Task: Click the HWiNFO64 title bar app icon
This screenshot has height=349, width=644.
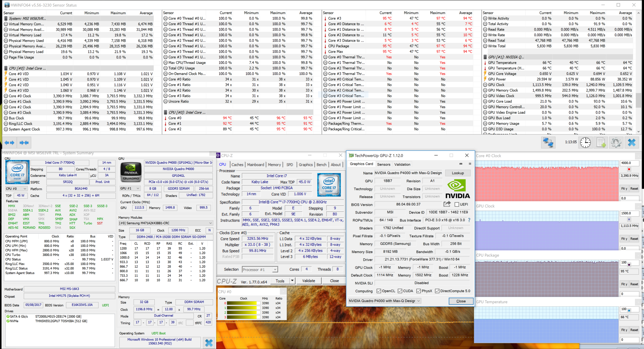Action: (6, 5)
